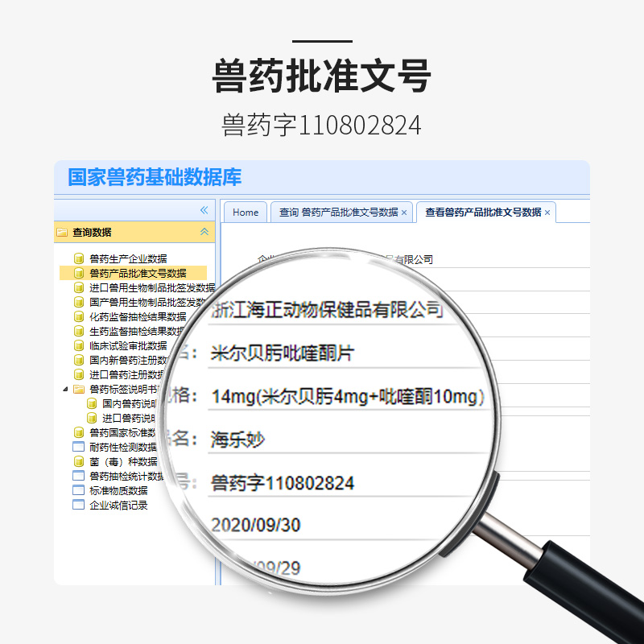This screenshot has width=644, height=644.
Task: Collapse the 查询数据 panel chevron
Action: [204, 232]
